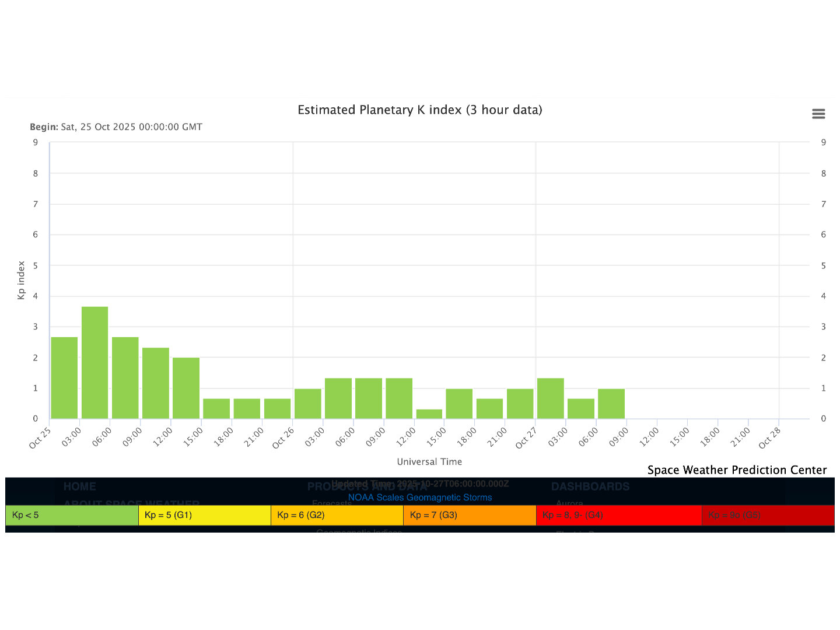Select the yellow Kp = 5 (G1) swatch
The height and width of the screenshot is (630, 840).
pyautogui.click(x=204, y=515)
